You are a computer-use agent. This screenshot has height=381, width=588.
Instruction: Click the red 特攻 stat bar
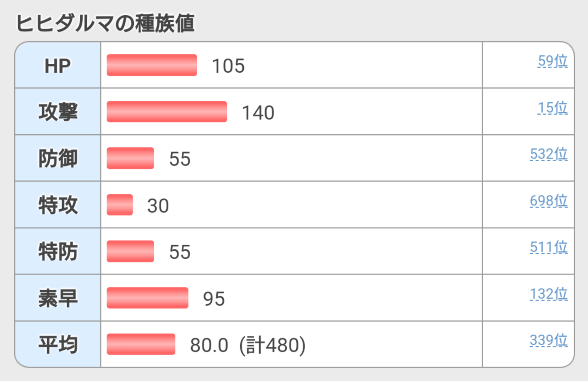point(120,205)
